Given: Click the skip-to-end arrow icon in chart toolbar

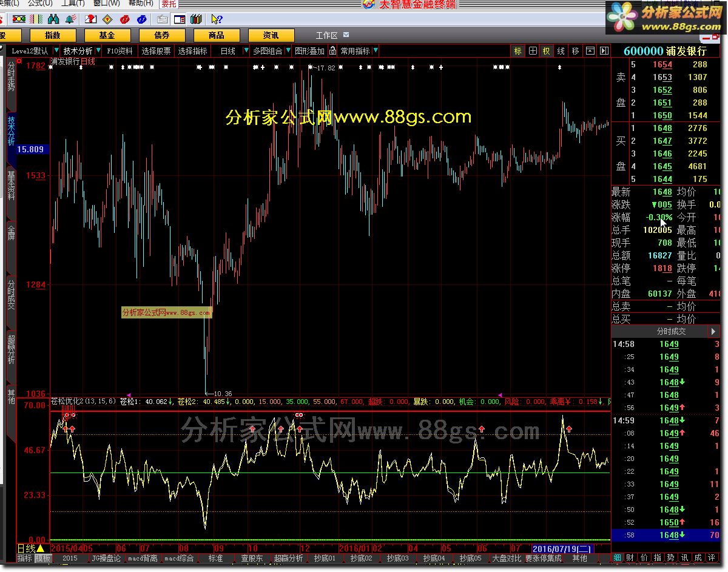Looking at the screenshot, I should click(x=604, y=51).
